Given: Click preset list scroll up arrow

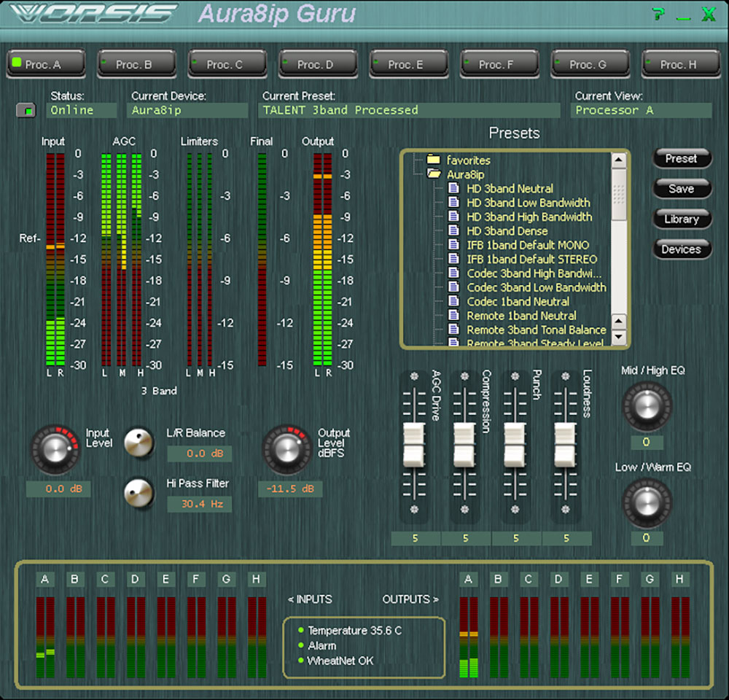Looking at the screenshot, I should pos(618,160).
